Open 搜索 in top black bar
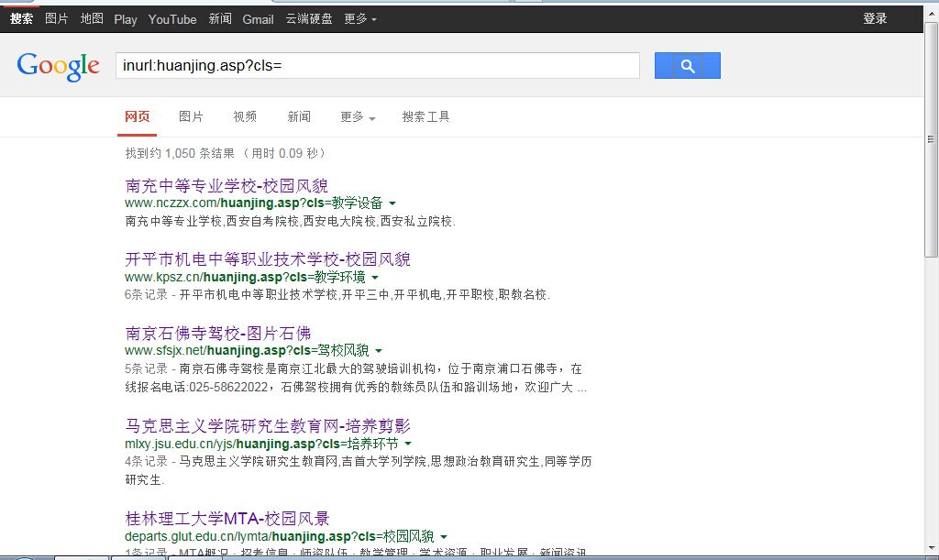Screen dimensions: 939x560 click(22, 18)
